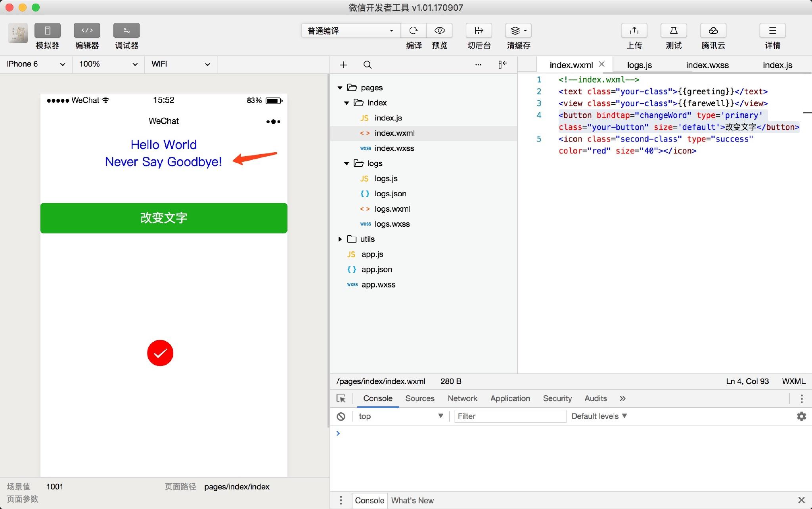Open console settings gear icon
812x509 pixels.
(801, 416)
